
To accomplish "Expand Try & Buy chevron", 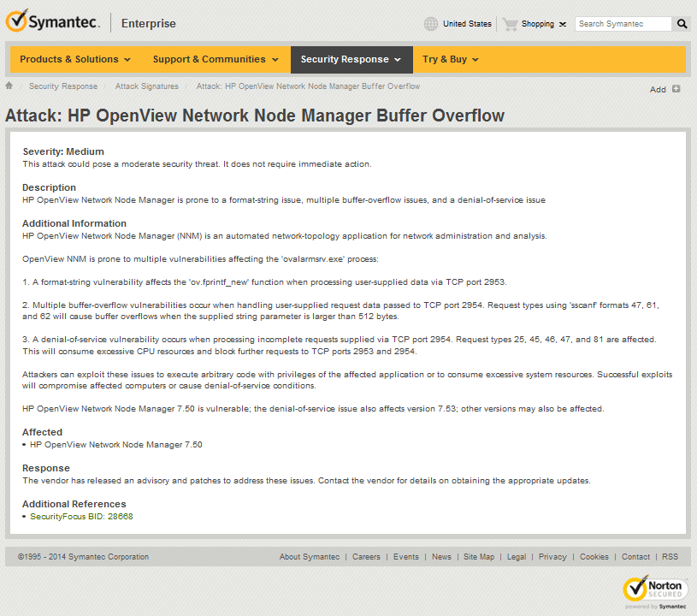I will point(475,60).
